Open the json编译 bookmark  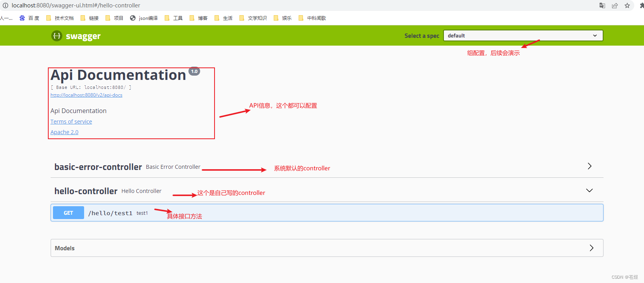(x=144, y=18)
